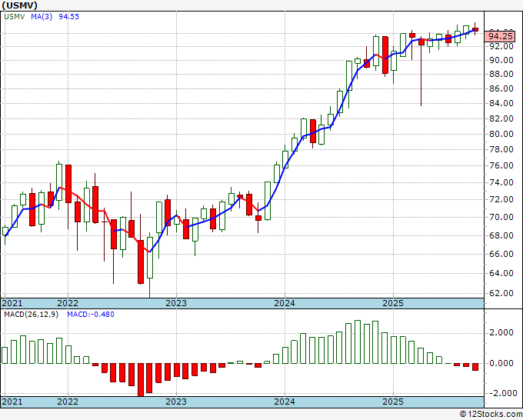The width and height of the screenshot is (523, 420).
Task: Click the MACD(26,12,9) indicator label
Action: click(x=31, y=315)
